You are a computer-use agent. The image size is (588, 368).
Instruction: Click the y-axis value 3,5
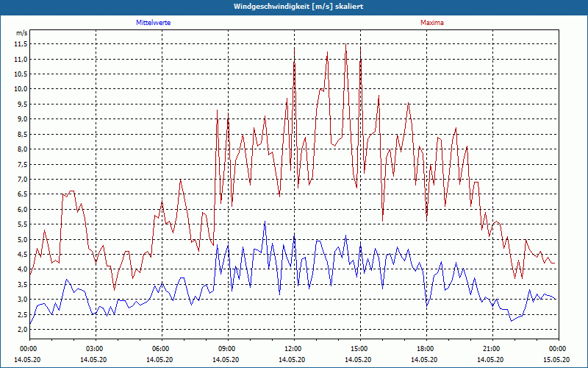tap(23, 284)
